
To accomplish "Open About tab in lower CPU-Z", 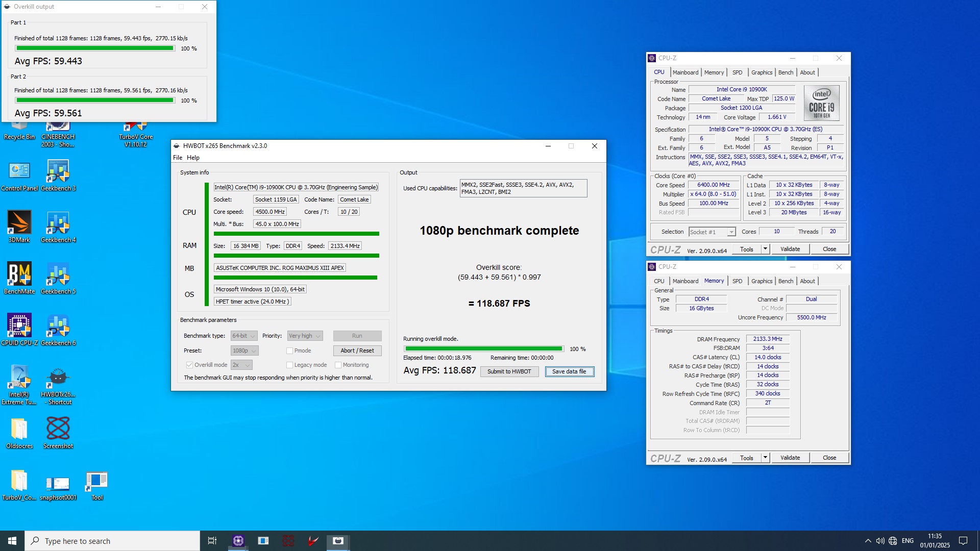I will click(807, 281).
